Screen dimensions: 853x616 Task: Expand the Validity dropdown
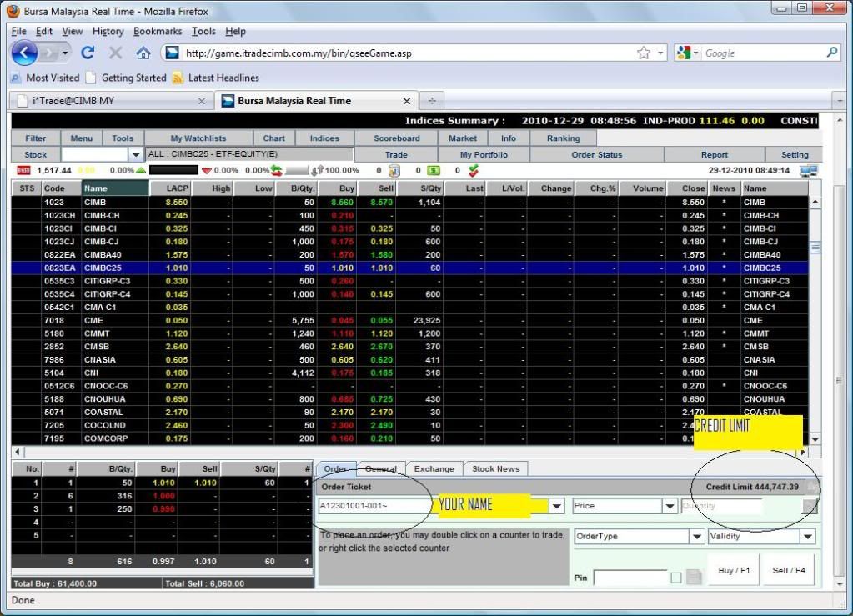coord(806,537)
